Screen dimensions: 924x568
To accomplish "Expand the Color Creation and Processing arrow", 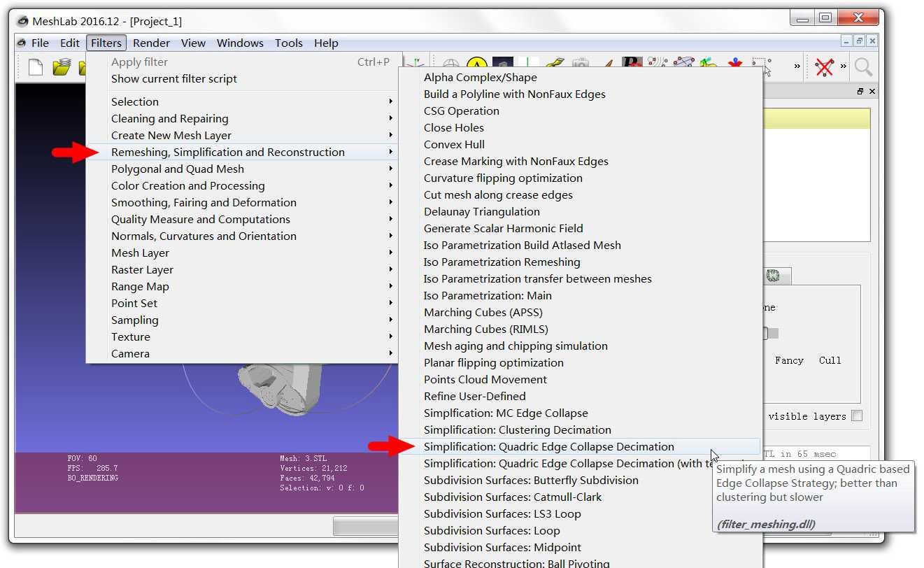I will 391,185.
